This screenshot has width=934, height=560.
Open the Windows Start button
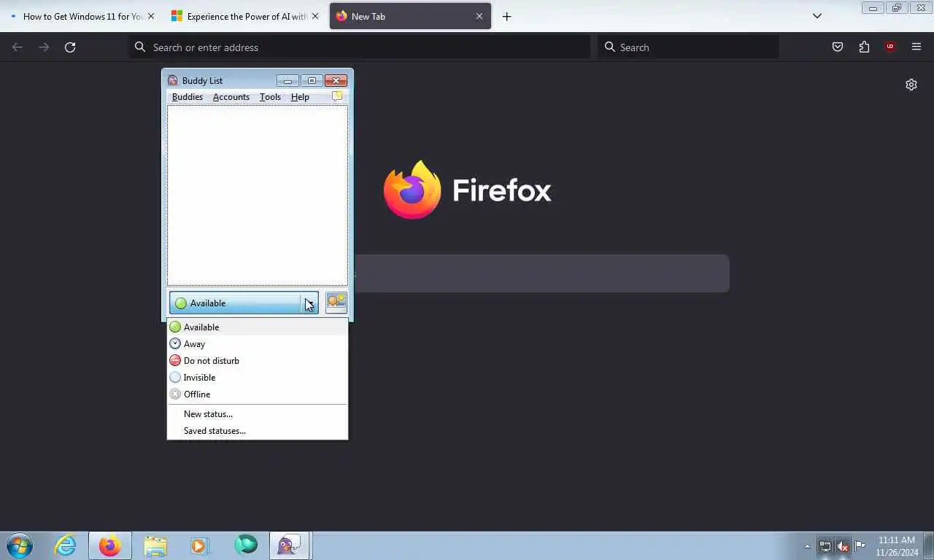(20, 545)
